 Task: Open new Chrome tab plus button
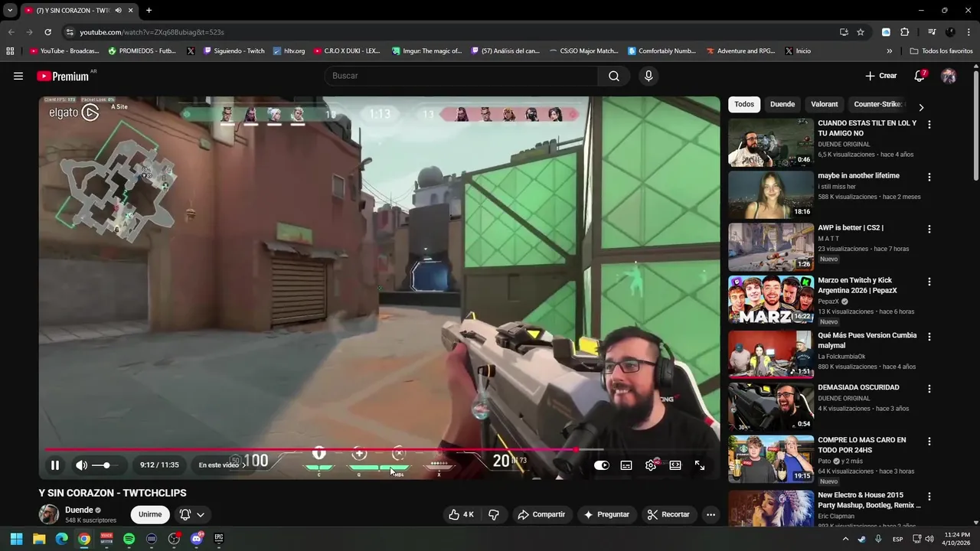point(149,11)
